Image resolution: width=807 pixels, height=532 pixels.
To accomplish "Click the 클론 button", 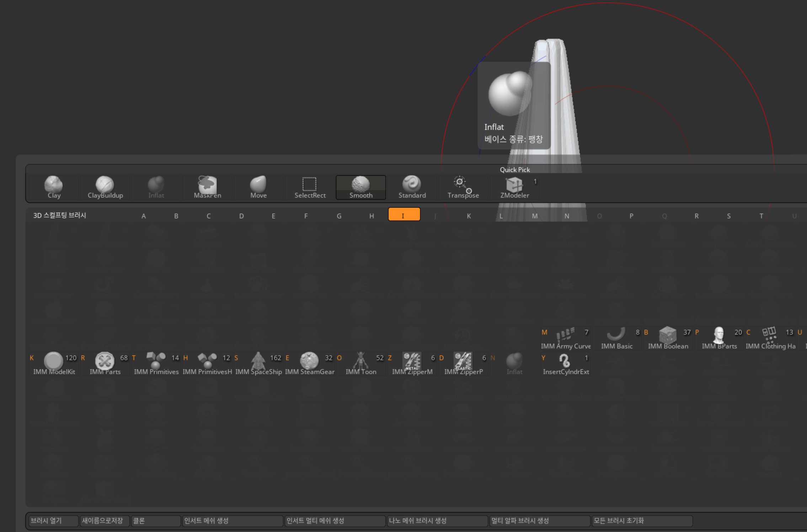I will (x=155, y=521).
